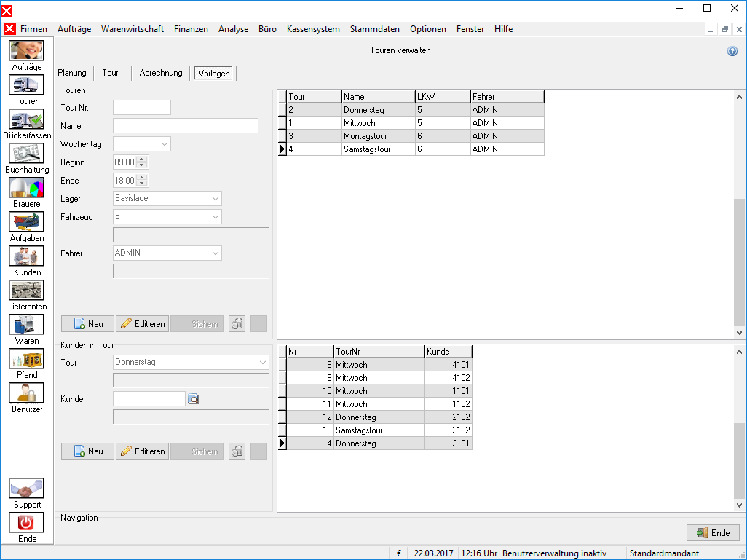This screenshot has width=747, height=560.
Task: Click customer search icon beside Kunde field
Action: pos(193,399)
